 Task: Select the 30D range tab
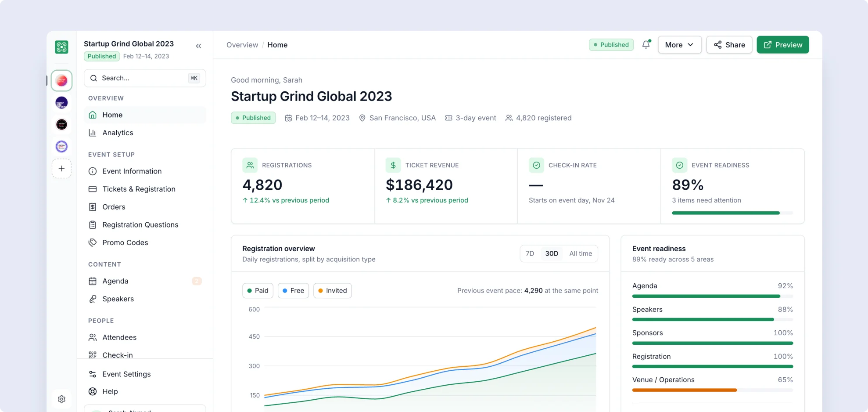pos(552,253)
